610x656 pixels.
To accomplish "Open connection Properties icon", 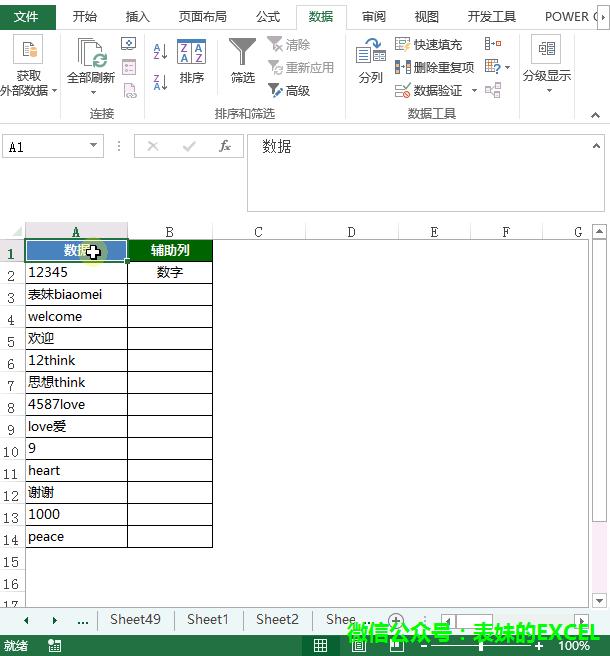I will pyautogui.click(x=129, y=67).
